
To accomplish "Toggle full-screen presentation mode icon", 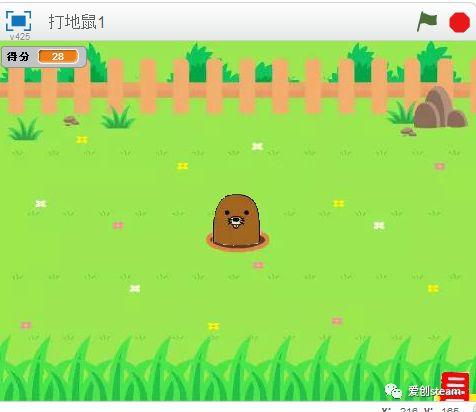I will click(19, 21).
